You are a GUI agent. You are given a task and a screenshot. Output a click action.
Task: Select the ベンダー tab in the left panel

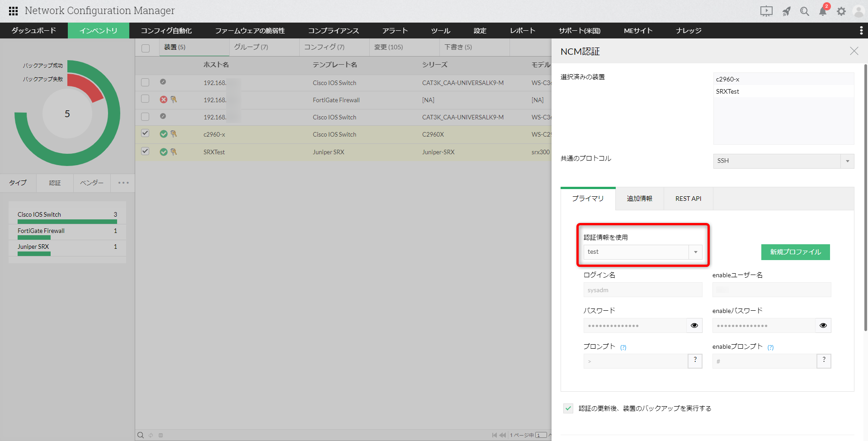(92, 183)
